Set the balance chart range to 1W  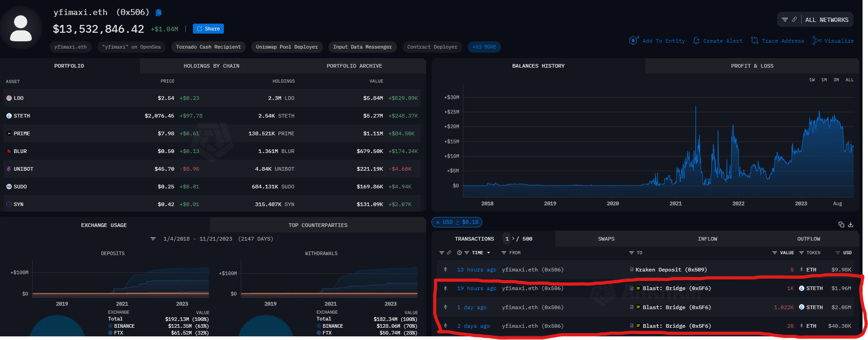tap(812, 80)
